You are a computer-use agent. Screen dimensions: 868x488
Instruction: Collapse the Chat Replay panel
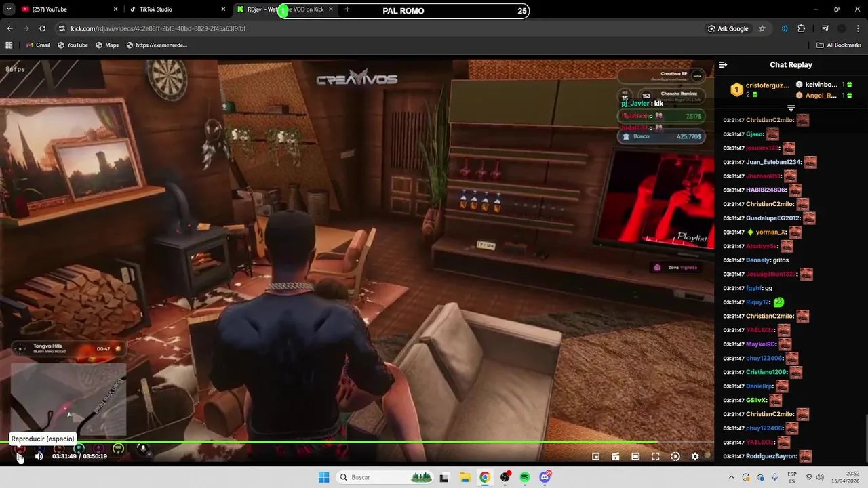point(723,65)
